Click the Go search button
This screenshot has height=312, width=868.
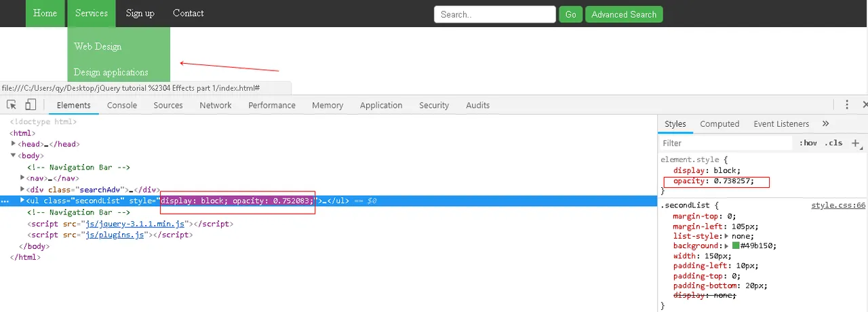[x=571, y=14]
